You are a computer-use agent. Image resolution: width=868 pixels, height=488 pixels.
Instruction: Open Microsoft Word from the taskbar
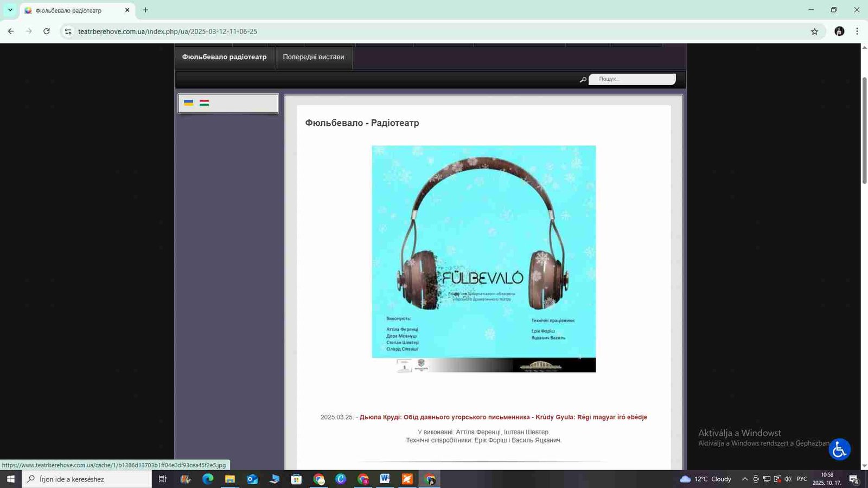tap(385, 479)
